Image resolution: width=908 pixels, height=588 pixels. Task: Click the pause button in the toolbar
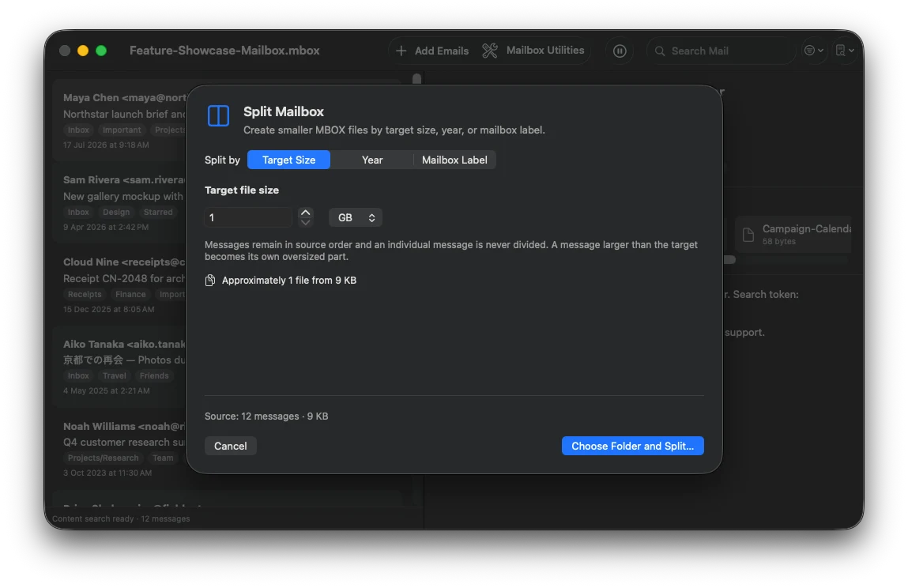[x=620, y=51]
